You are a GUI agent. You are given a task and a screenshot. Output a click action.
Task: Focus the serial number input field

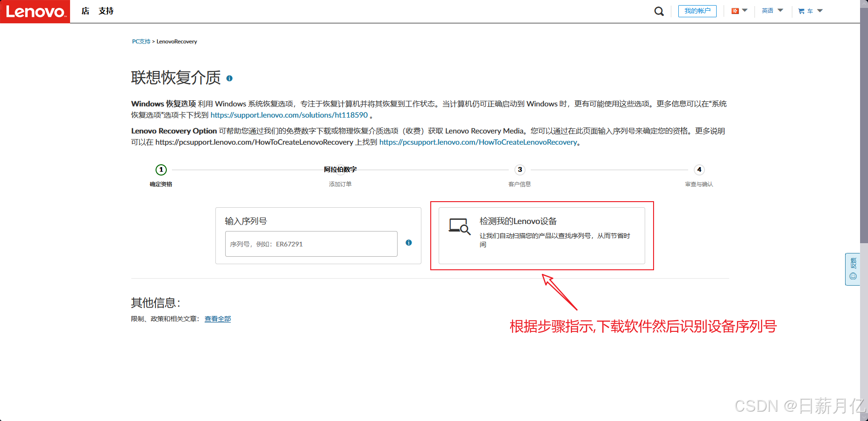click(x=311, y=244)
